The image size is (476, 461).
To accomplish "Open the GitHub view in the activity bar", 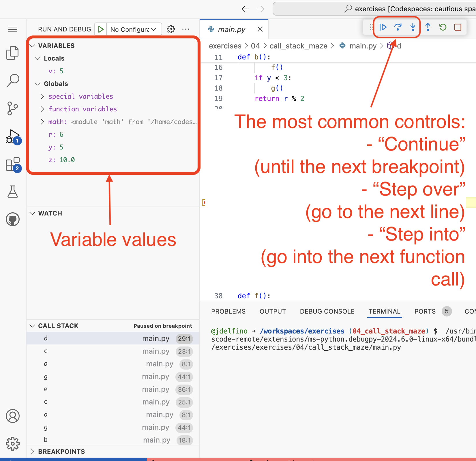I will point(13,219).
